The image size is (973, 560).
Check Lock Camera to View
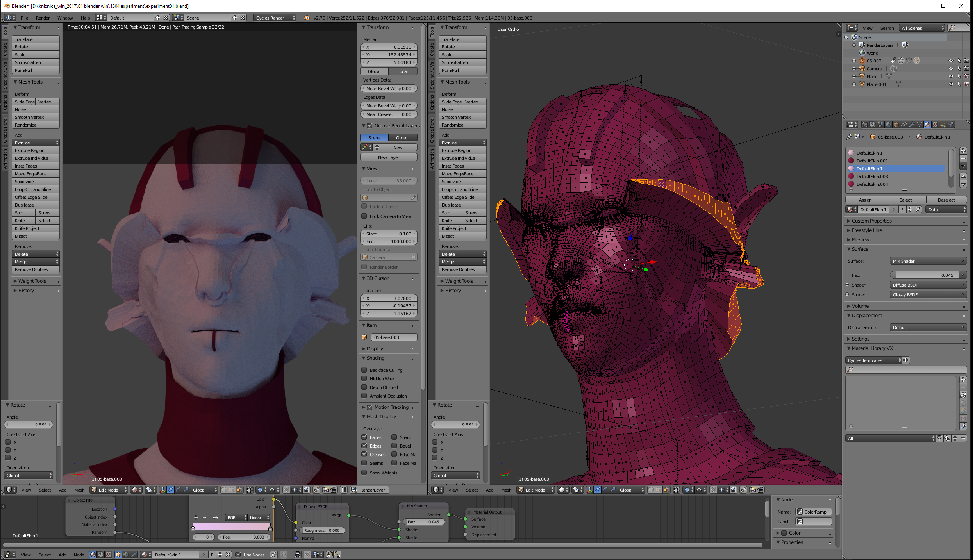[364, 216]
